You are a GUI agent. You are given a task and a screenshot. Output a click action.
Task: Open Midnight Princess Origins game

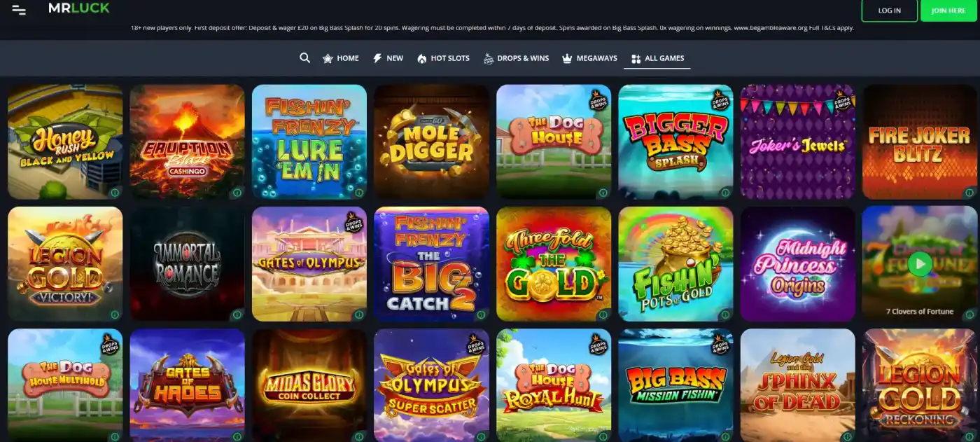(798, 264)
